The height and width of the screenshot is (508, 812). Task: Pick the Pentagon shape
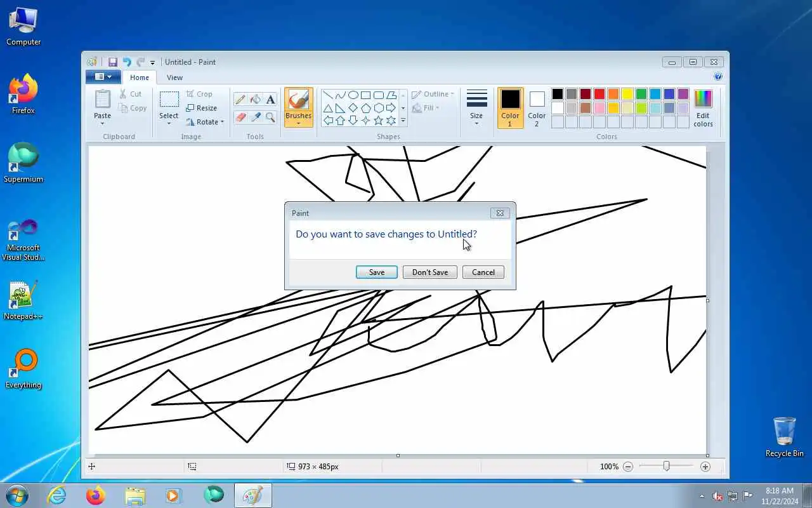point(366,108)
